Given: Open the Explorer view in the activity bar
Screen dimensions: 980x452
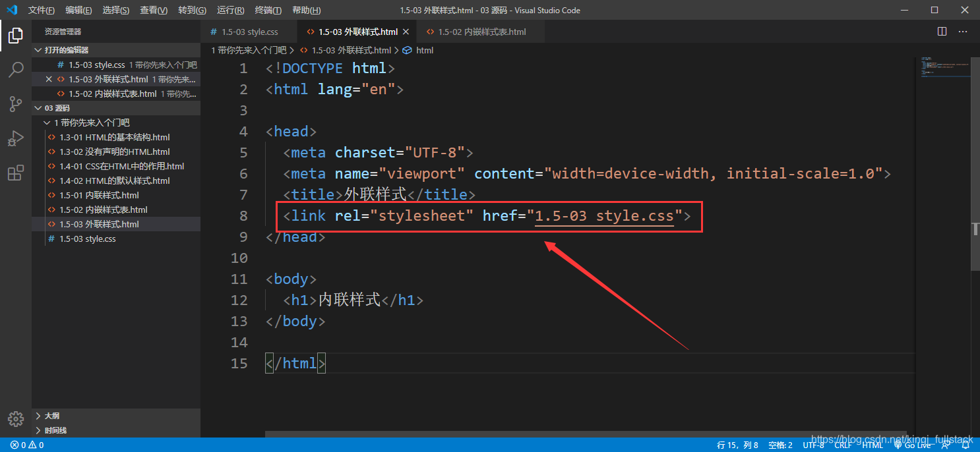Looking at the screenshot, I should click(x=16, y=35).
